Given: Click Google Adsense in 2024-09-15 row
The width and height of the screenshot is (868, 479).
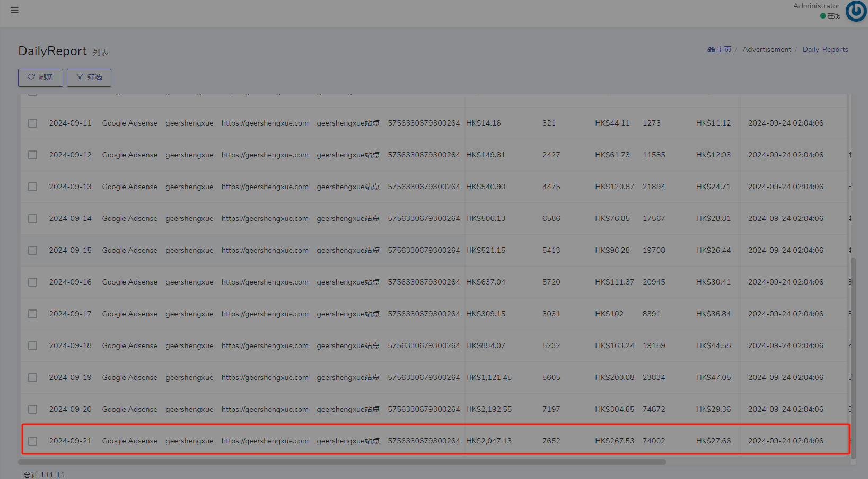Looking at the screenshot, I should 130,250.
